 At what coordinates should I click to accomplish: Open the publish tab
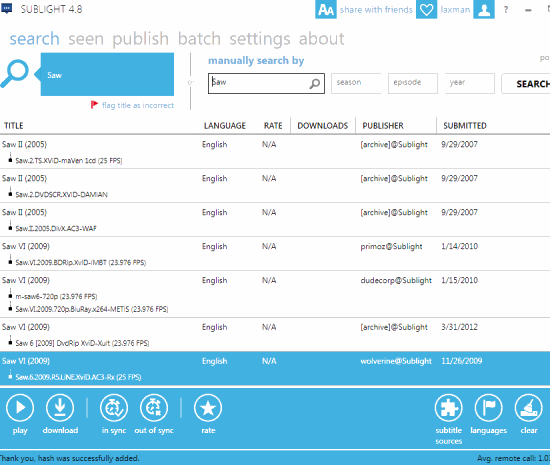[x=140, y=39]
